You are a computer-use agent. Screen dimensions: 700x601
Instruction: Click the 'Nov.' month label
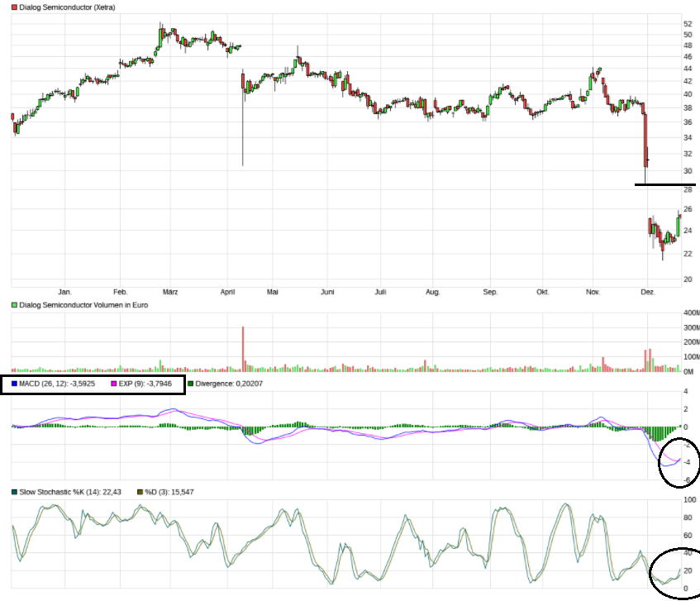(593, 292)
